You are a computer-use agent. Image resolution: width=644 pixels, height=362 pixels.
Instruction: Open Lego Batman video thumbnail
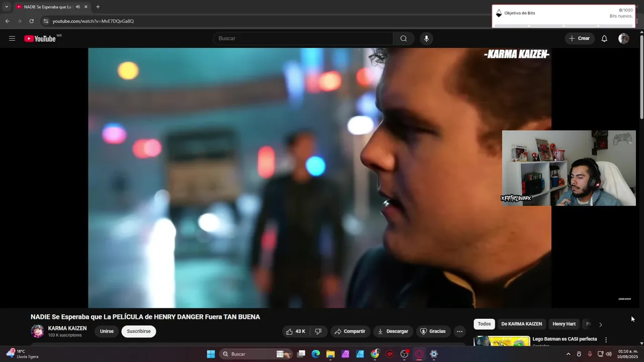click(x=502, y=341)
